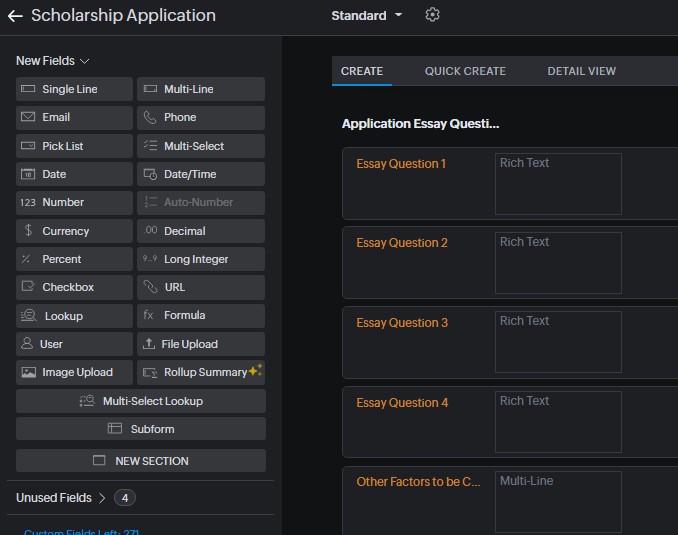This screenshot has height=535, width=678.
Task: Open layout settings gear icon
Action: pyautogui.click(x=432, y=15)
